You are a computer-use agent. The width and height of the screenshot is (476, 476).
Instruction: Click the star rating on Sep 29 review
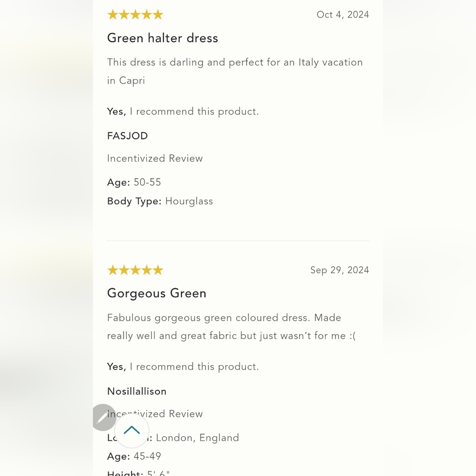[x=135, y=270]
